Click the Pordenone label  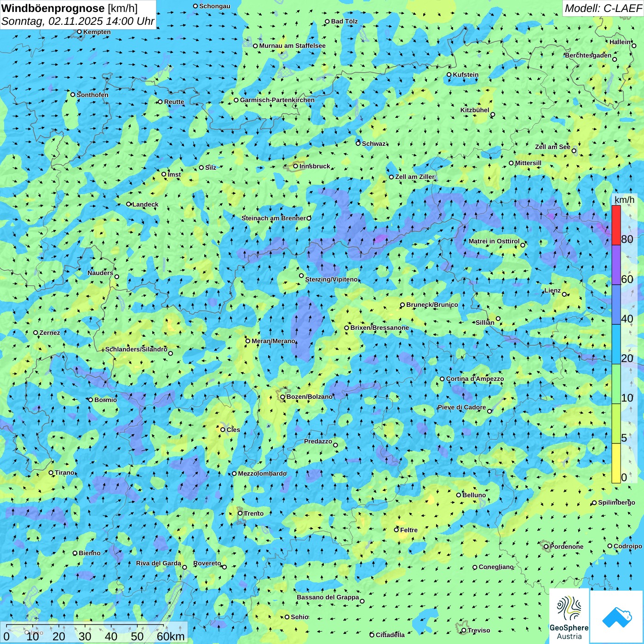(x=567, y=546)
